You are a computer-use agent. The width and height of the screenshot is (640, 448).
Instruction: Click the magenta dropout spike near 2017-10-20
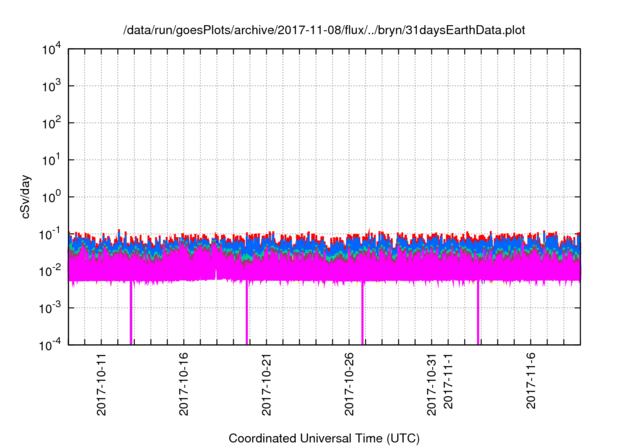coord(247,313)
